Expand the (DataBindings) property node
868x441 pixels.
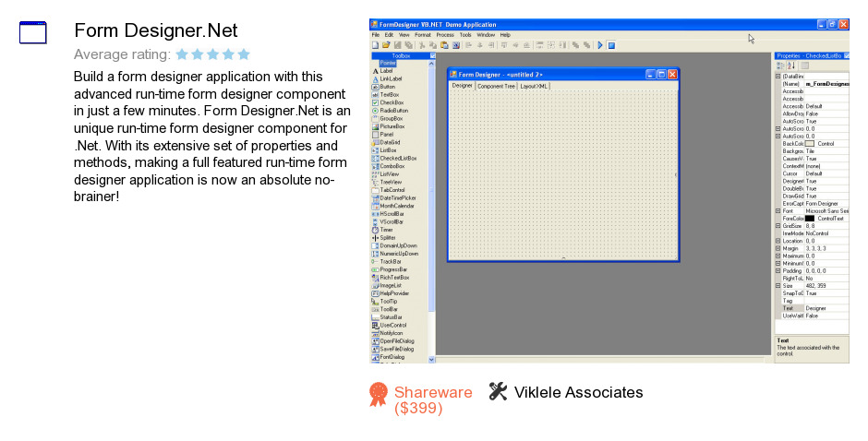(x=778, y=77)
